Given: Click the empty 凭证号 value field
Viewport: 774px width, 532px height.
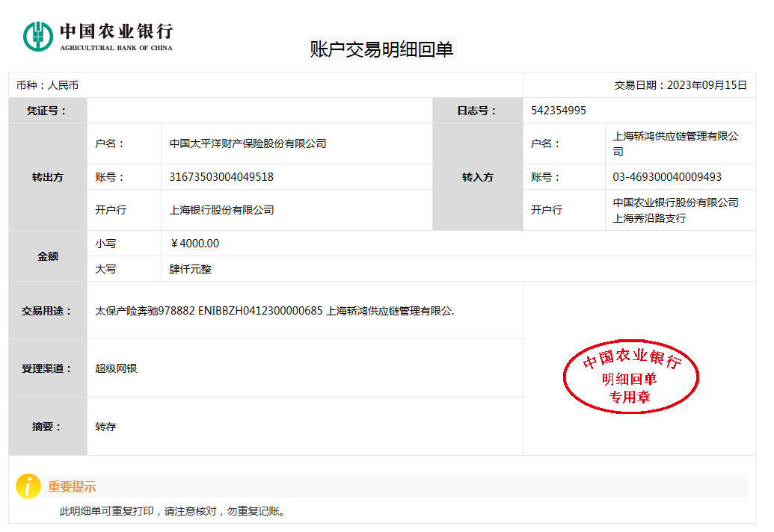Looking at the screenshot, I should coord(259,111).
